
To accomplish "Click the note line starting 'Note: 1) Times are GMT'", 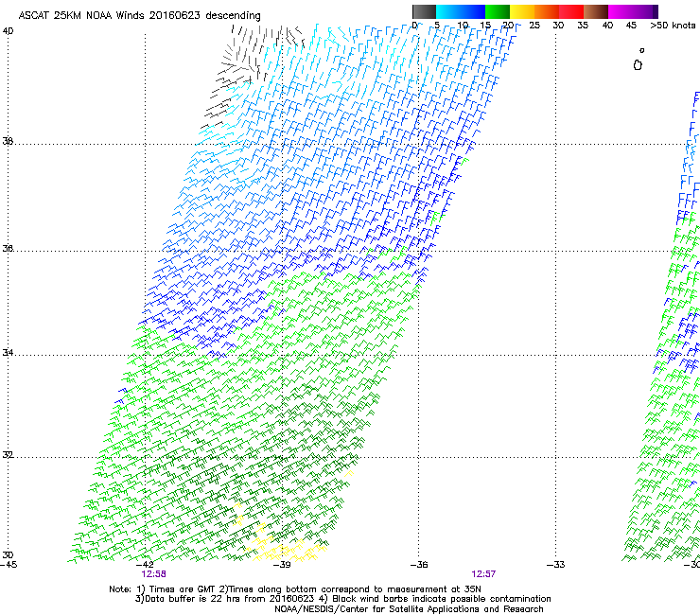I will coord(295,589).
